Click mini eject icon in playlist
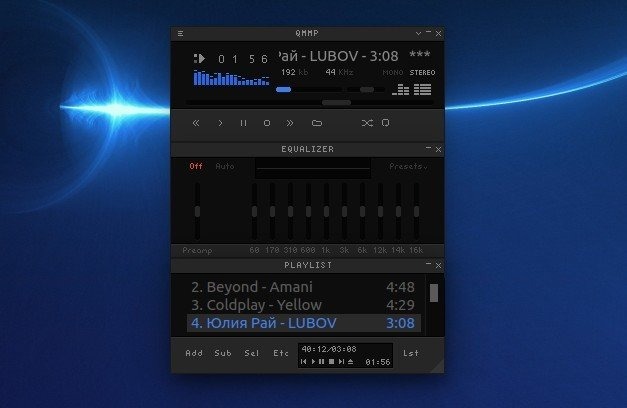Screen dimensions: 627x408 350,362
